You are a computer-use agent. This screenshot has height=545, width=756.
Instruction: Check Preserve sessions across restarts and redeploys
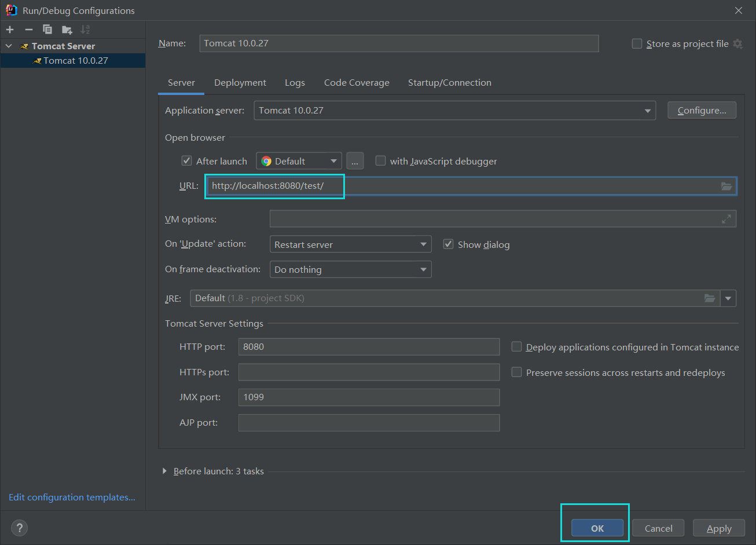point(516,372)
